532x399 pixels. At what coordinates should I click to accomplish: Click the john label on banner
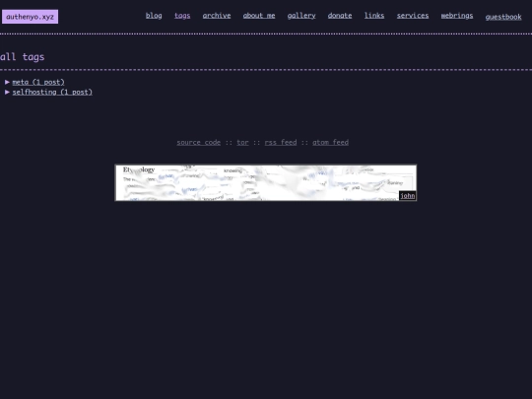click(x=408, y=196)
